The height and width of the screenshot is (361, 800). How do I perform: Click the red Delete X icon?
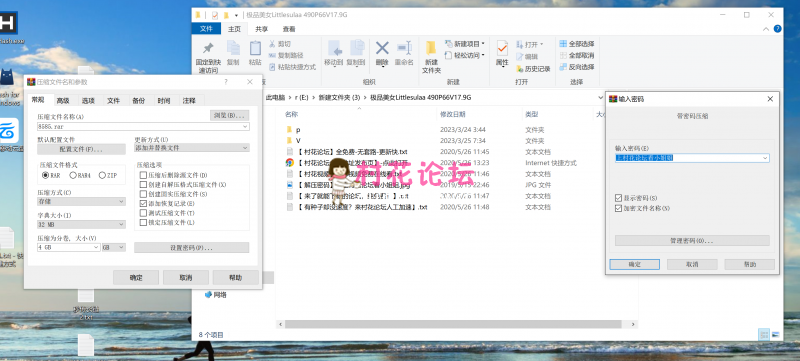pyautogui.click(x=382, y=48)
